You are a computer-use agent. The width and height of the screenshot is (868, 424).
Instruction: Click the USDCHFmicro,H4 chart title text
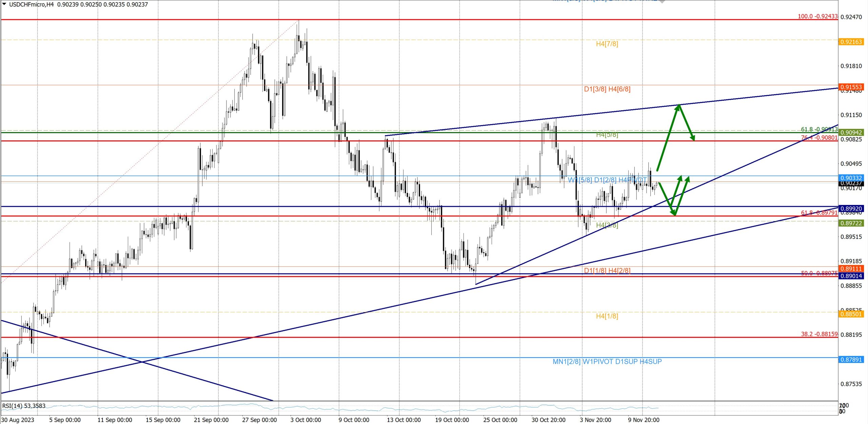[x=31, y=4]
